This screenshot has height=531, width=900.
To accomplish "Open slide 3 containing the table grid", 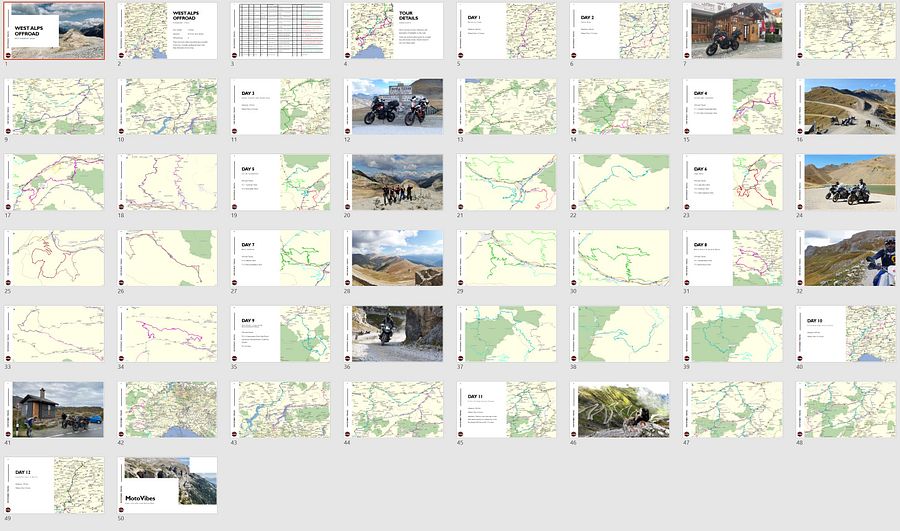I will 281,31.
